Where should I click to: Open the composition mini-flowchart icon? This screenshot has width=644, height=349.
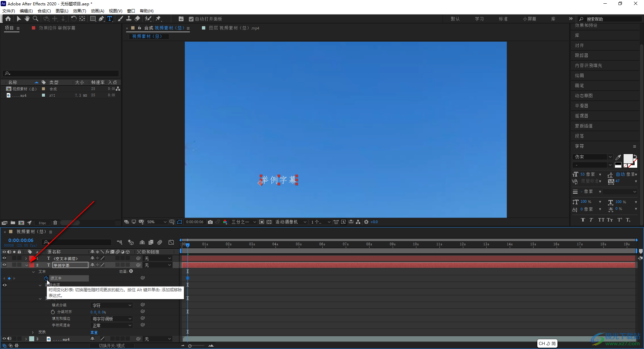(119, 242)
